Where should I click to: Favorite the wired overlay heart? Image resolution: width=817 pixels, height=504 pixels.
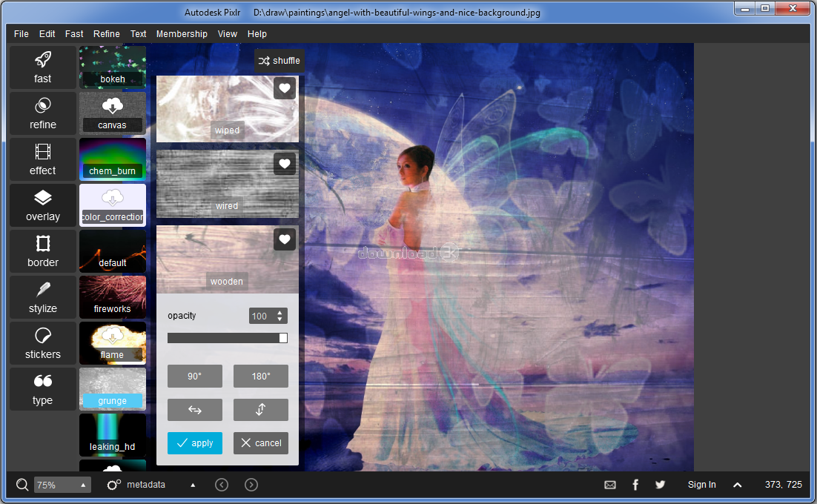tap(285, 164)
